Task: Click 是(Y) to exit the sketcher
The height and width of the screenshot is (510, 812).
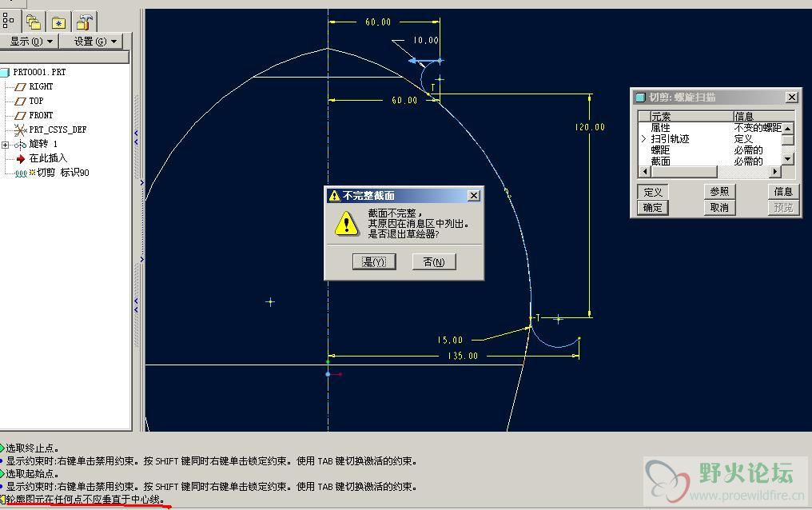Action: (374, 262)
